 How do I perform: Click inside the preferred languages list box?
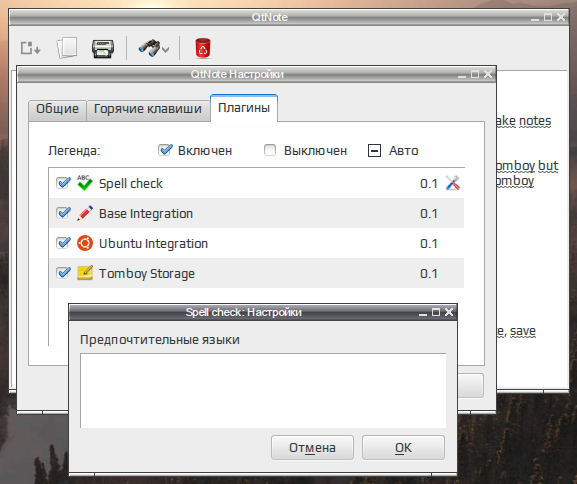coord(263,391)
